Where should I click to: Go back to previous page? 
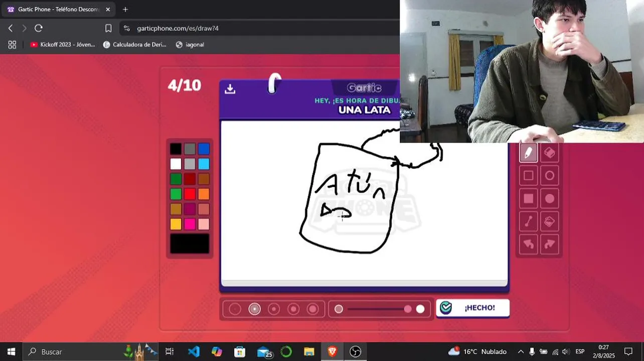tap(11, 28)
